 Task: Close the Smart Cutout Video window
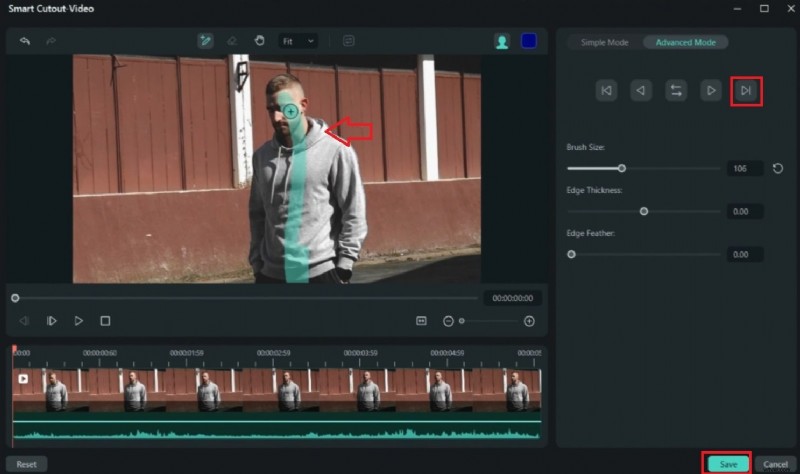(790, 9)
